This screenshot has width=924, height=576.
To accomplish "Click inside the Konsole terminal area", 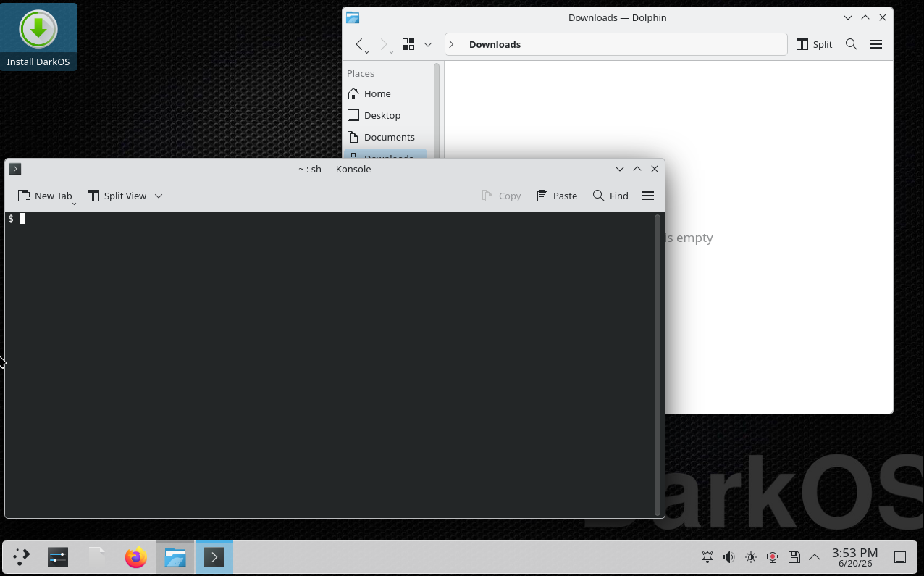I will coord(329,364).
